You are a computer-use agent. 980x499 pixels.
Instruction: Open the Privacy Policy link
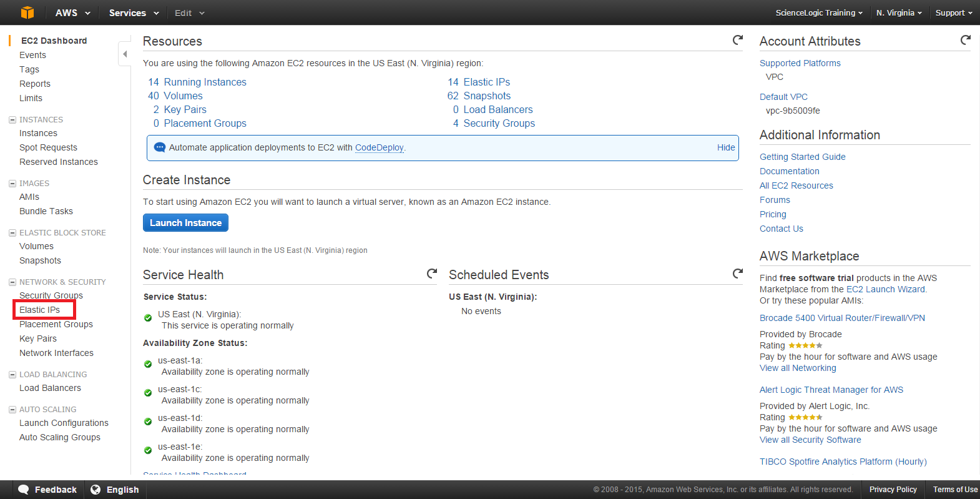coord(893,490)
